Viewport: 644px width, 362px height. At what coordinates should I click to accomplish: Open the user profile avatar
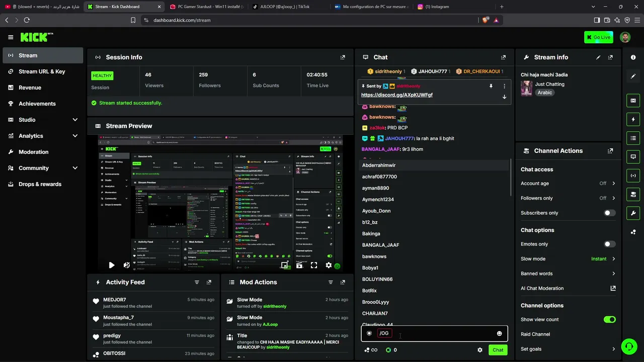[x=625, y=37]
